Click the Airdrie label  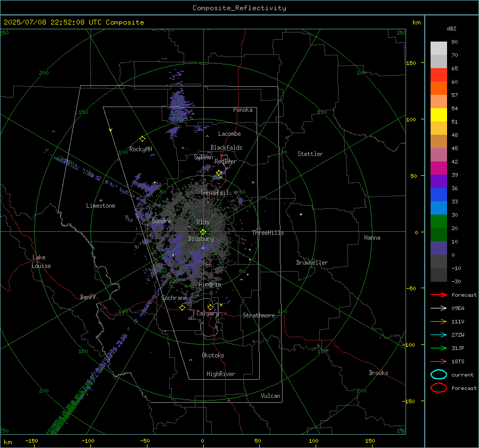210,284
